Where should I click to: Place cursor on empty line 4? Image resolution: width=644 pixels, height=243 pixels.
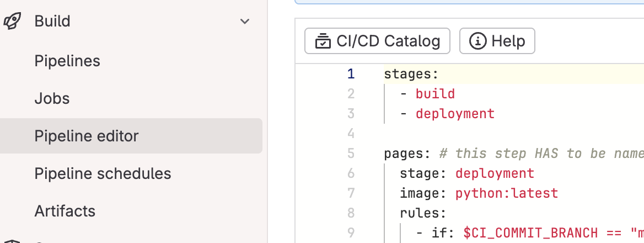pyautogui.click(x=441, y=134)
